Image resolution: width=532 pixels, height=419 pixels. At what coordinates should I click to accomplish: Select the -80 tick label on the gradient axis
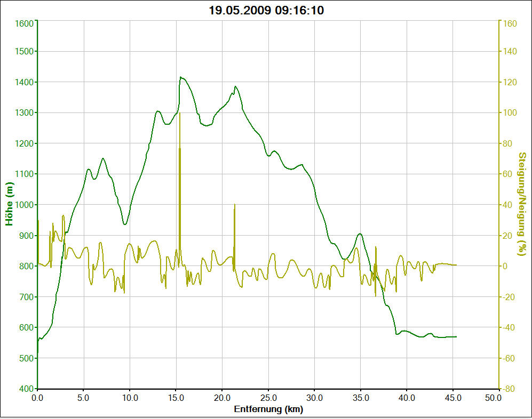[x=508, y=389]
